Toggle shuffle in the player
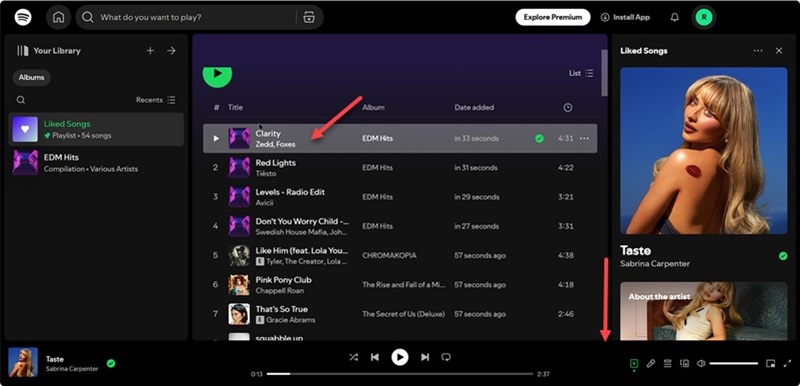The image size is (800, 386). pos(354,357)
